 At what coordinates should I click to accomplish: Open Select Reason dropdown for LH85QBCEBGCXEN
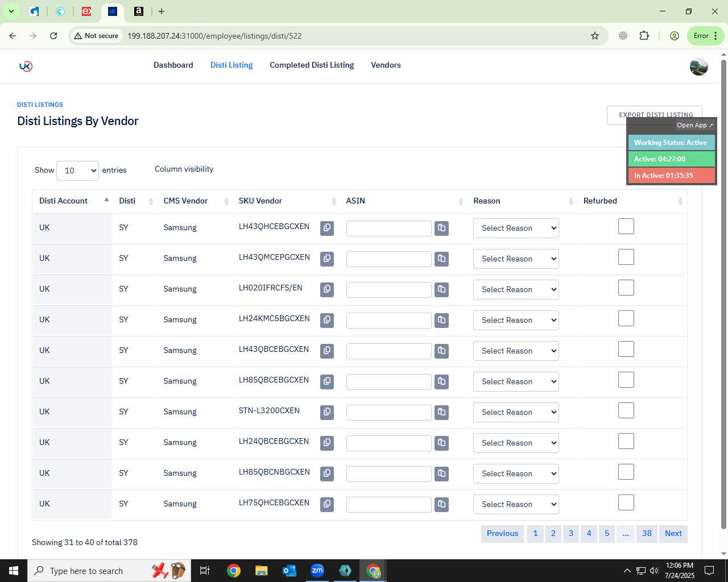pyautogui.click(x=516, y=381)
